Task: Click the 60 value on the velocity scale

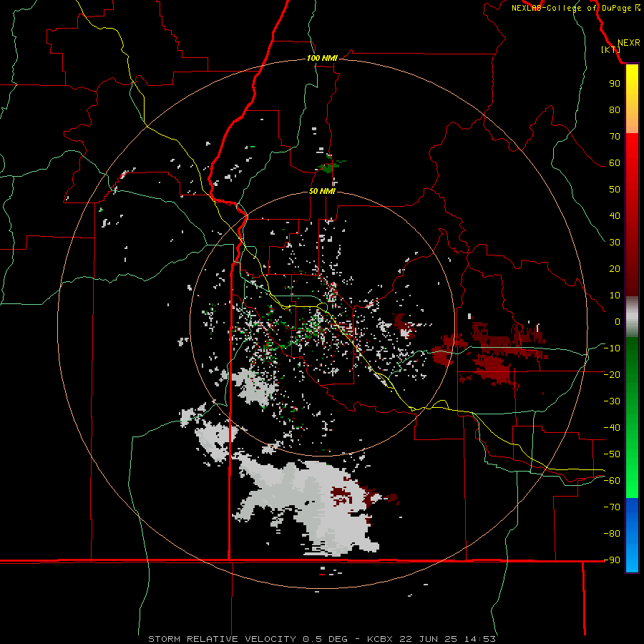Action: (615, 163)
